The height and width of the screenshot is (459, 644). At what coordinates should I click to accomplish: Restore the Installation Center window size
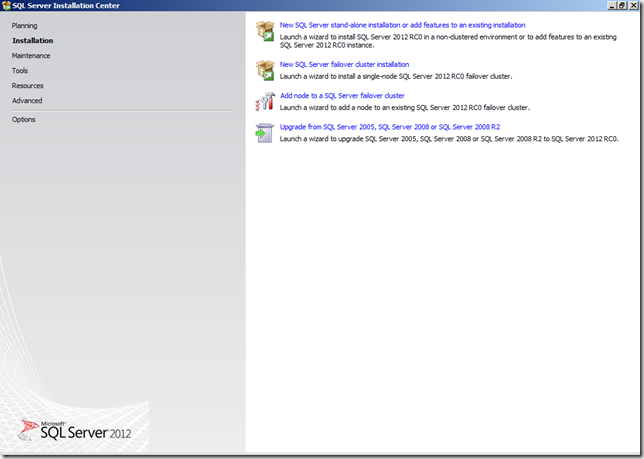point(621,5)
